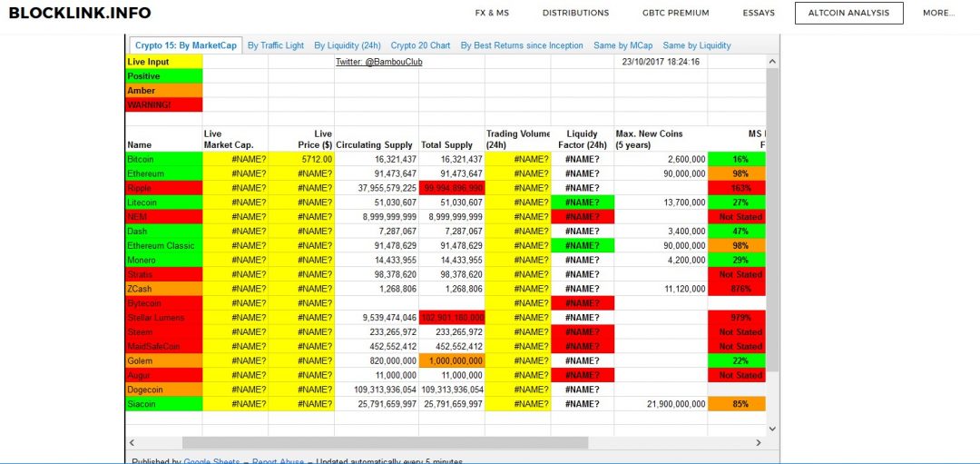Click Siacoin 85% cell
This screenshot has width=980, height=464.
(x=736, y=404)
